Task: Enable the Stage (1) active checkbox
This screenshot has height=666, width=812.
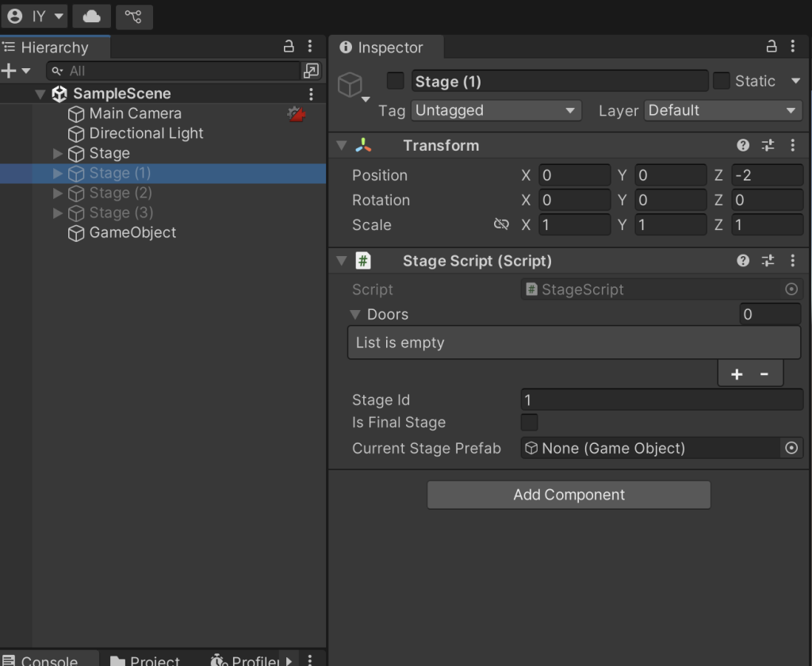Action: [396, 82]
